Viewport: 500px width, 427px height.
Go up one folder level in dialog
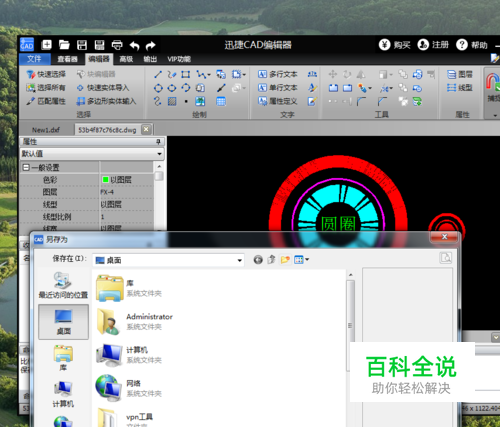point(272,259)
